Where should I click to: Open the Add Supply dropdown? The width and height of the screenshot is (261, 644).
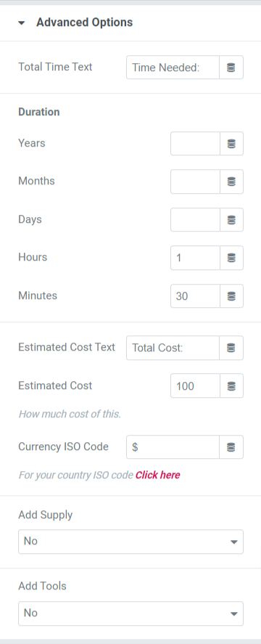tap(131, 542)
